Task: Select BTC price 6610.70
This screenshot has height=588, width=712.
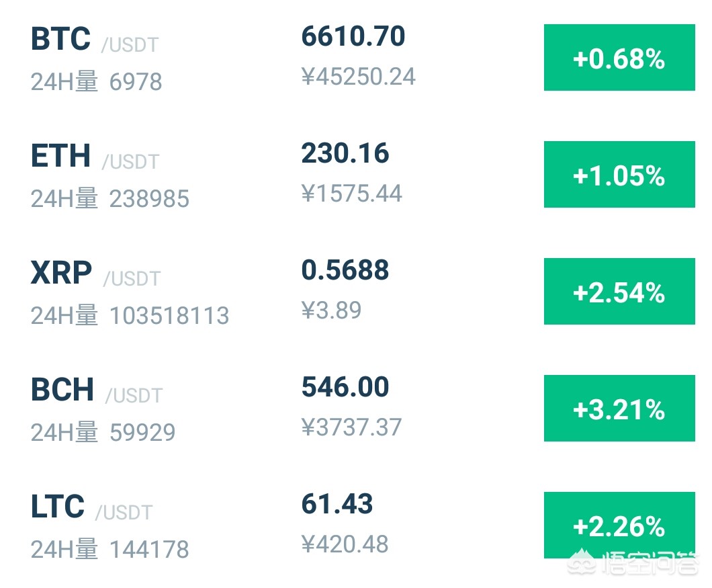Action: (353, 36)
